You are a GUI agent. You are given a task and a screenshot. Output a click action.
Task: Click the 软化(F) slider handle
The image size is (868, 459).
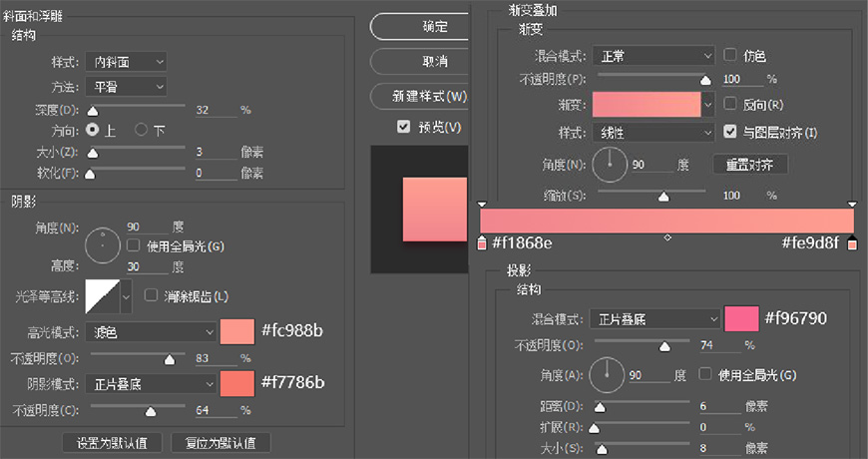(90, 174)
